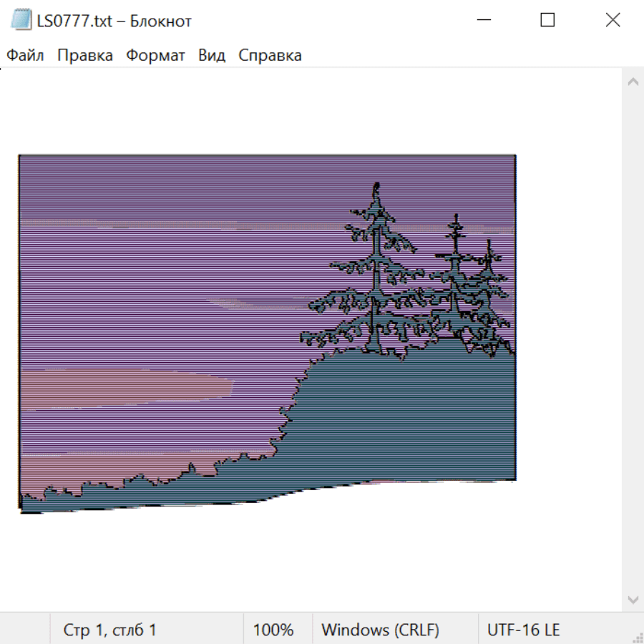Click the Notepad icon in the title bar
644x644 pixels.
point(21,20)
